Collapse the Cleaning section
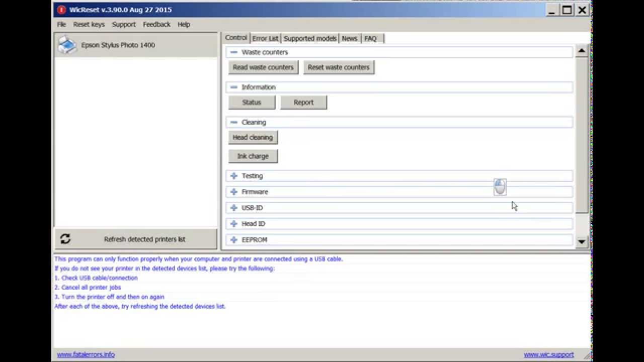Image resolution: width=644 pixels, height=362 pixels. (233, 122)
